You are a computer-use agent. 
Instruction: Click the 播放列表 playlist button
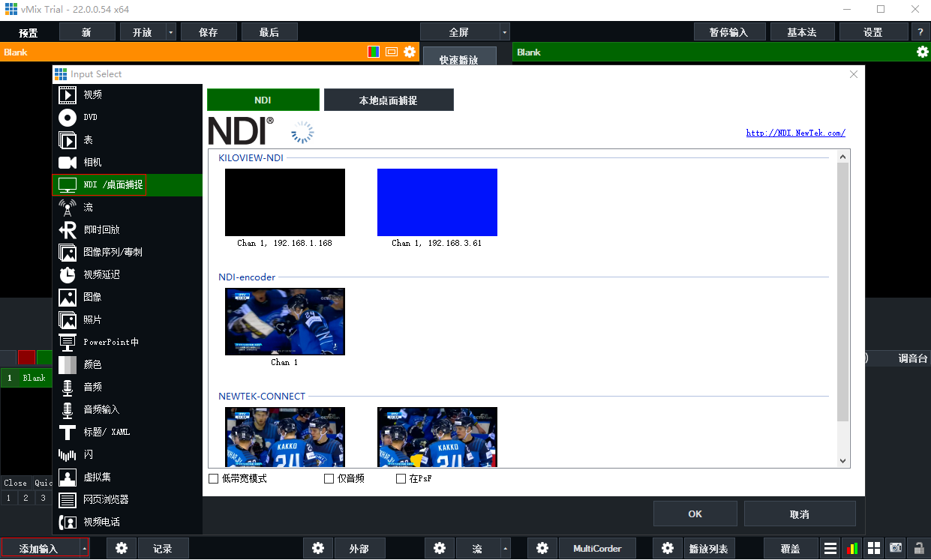(x=709, y=548)
